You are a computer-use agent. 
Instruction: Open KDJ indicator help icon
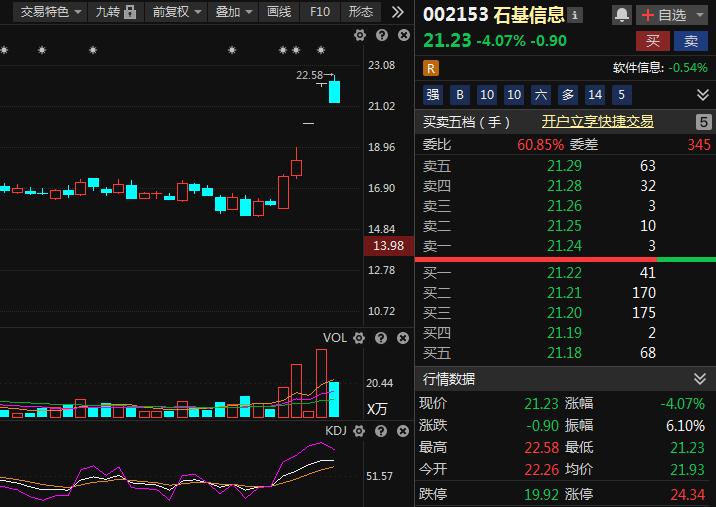pyautogui.click(x=381, y=431)
